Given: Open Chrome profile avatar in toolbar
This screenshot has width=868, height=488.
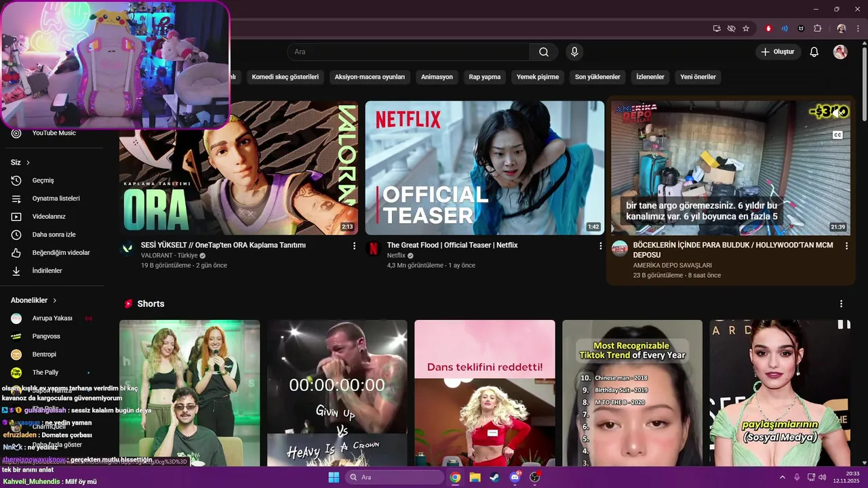Looking at the screenshot, I should [x=842, y=28].
